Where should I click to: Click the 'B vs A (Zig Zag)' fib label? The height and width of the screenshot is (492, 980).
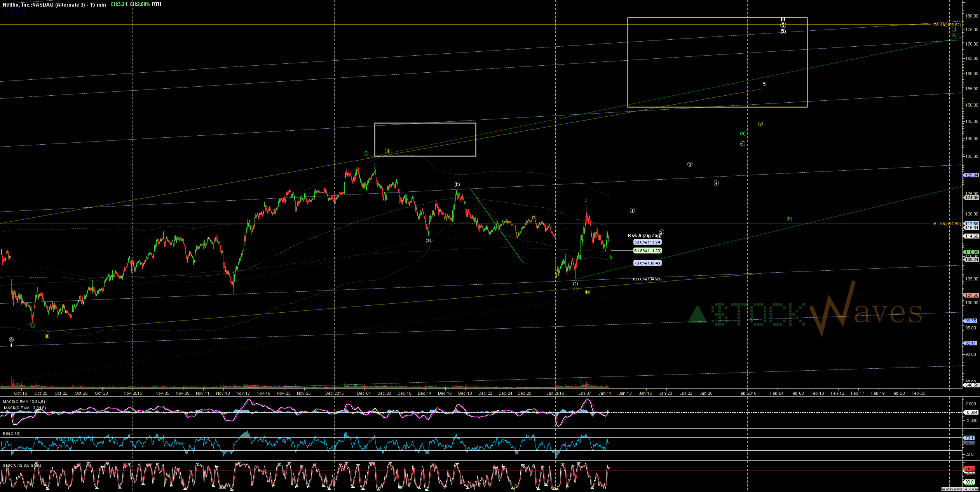(x=644, y=236)
